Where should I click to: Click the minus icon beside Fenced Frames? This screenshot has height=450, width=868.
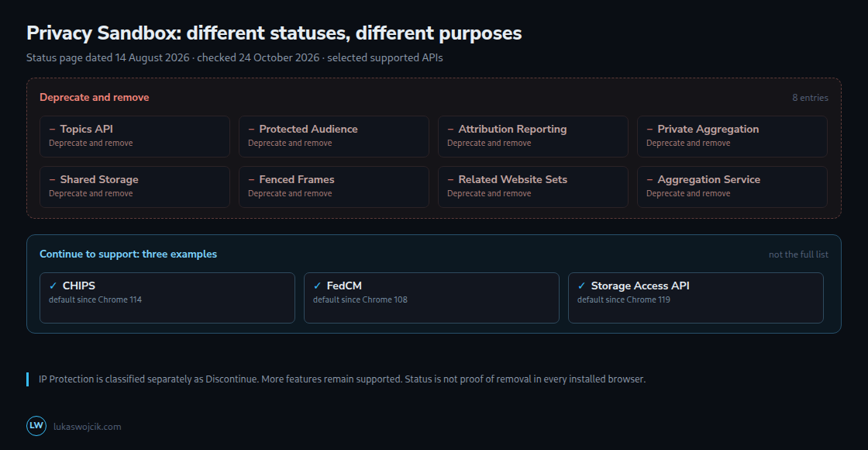tap(251, 179)
